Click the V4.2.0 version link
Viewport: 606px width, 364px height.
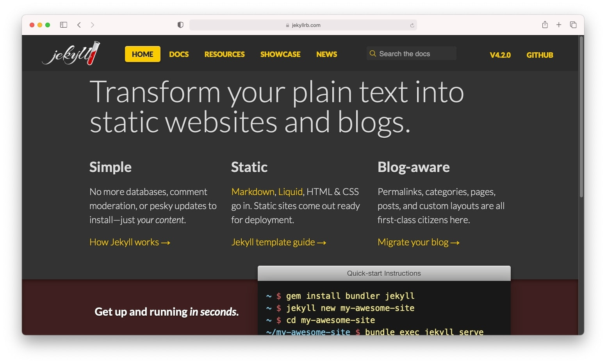[500, 55]
